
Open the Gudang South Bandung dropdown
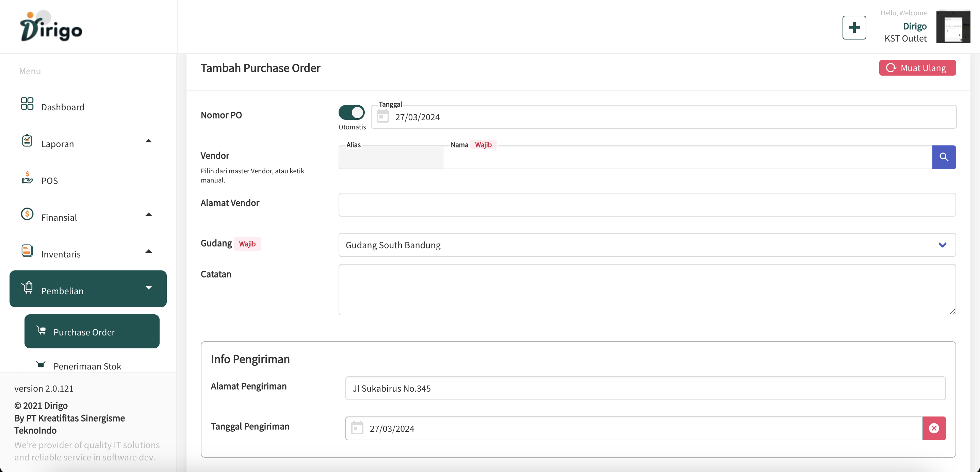point(647,245)
